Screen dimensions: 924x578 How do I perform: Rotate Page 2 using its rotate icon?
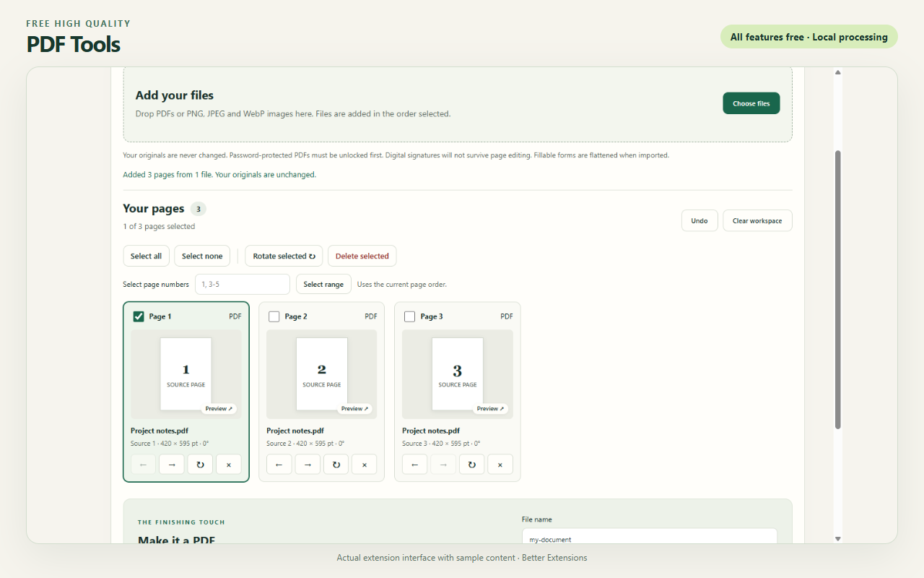[x=336, y=465]
